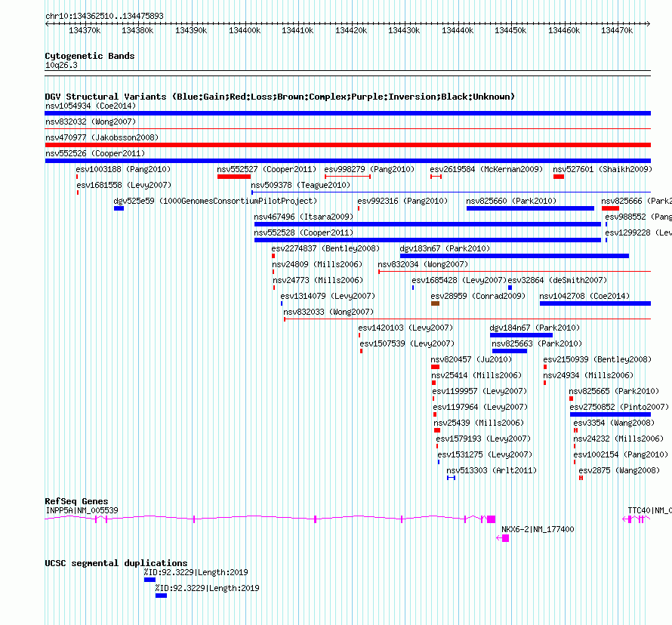Select nsv24934 (Mills2006) label
Screen dimensions: 672x625
[588, 375]
